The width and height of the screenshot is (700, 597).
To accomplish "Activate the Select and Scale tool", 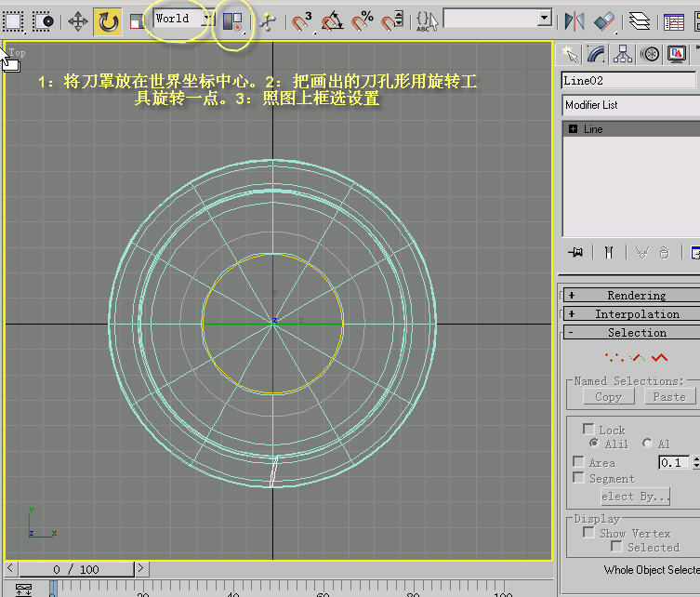I will (136, 21).
